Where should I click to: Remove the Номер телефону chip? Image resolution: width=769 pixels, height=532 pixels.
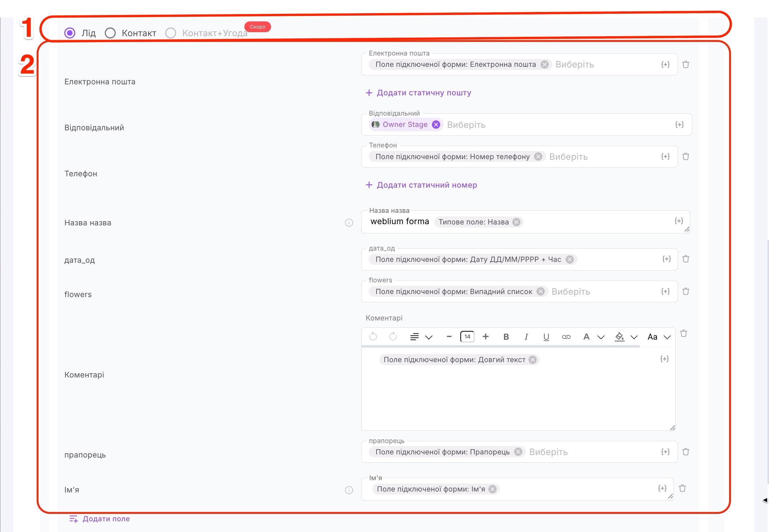click(x=538, y=156)
